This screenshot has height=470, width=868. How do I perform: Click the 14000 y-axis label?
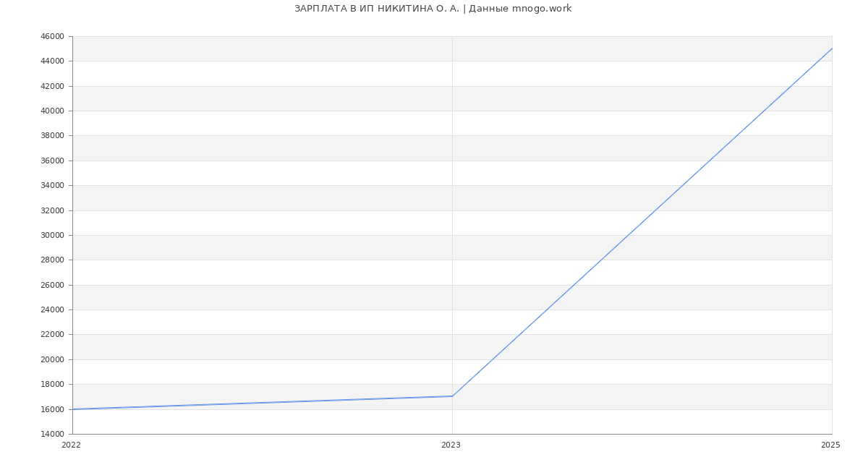(x=52, y=434)
